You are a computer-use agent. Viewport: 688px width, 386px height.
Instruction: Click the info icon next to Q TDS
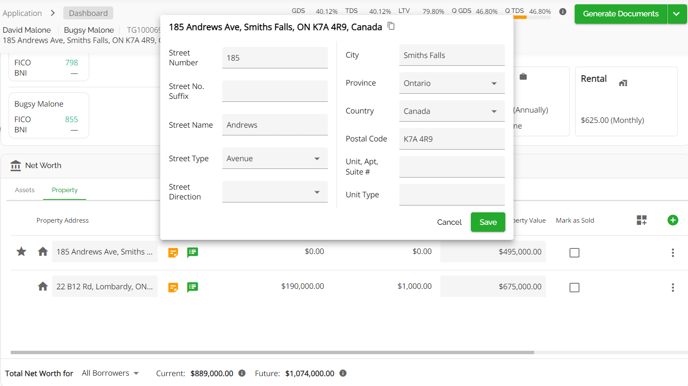563,11
